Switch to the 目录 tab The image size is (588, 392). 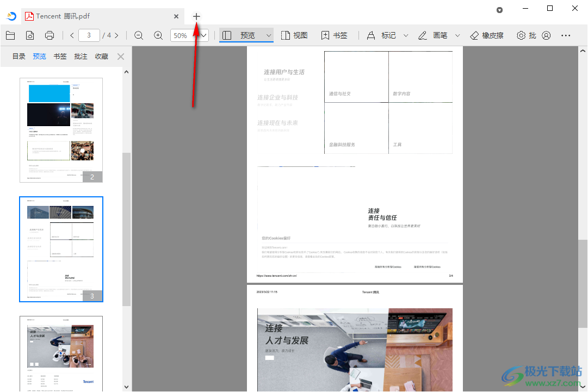pos(18,56)
